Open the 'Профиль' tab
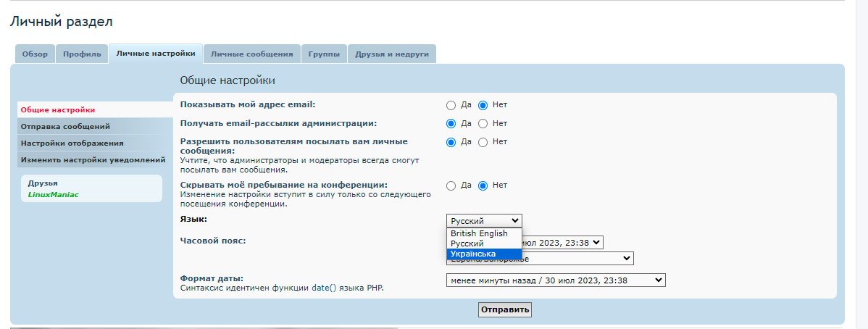 click(82, 54)
